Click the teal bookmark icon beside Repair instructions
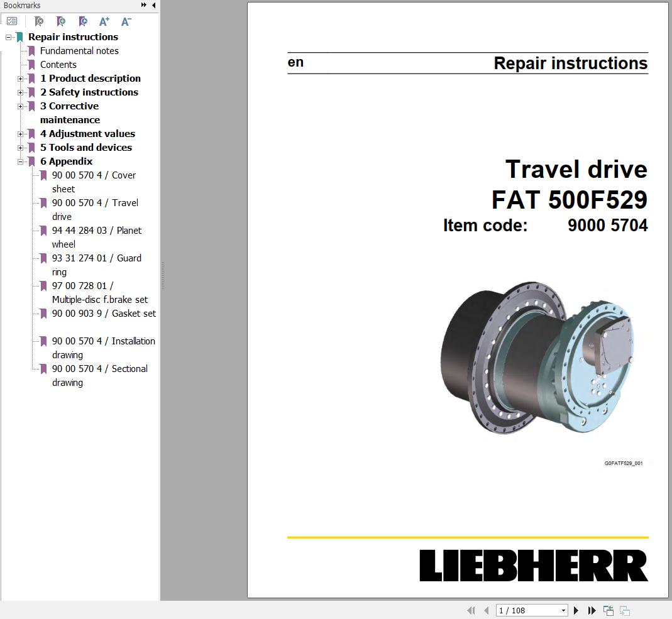Viewport: 672px width, 619px height. point(19,37)
